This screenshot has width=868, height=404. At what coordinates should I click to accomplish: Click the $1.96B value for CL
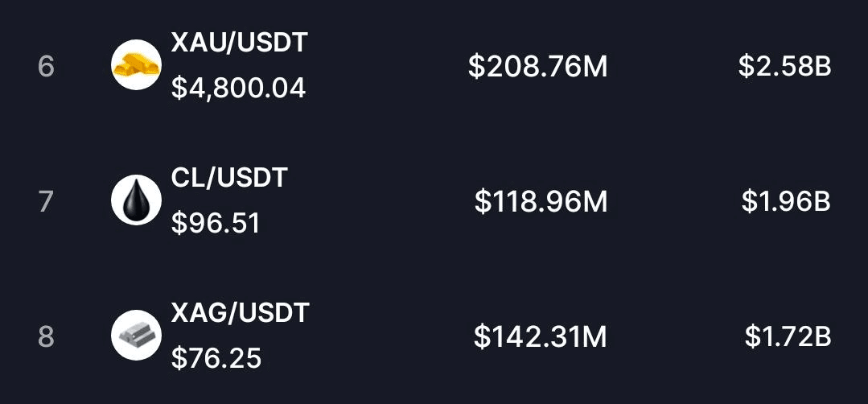tap(786, 201)
